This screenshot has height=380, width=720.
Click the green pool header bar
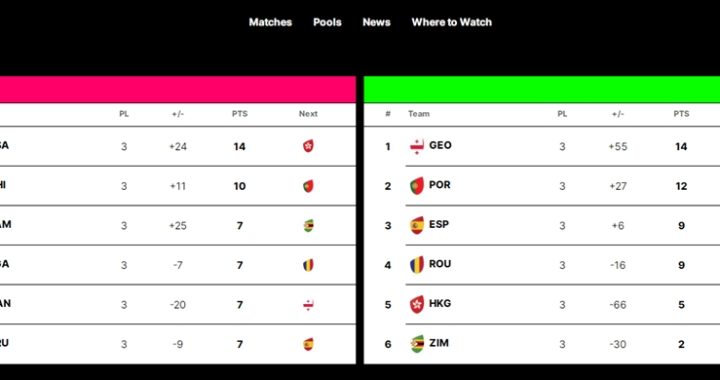click(542, 89)
